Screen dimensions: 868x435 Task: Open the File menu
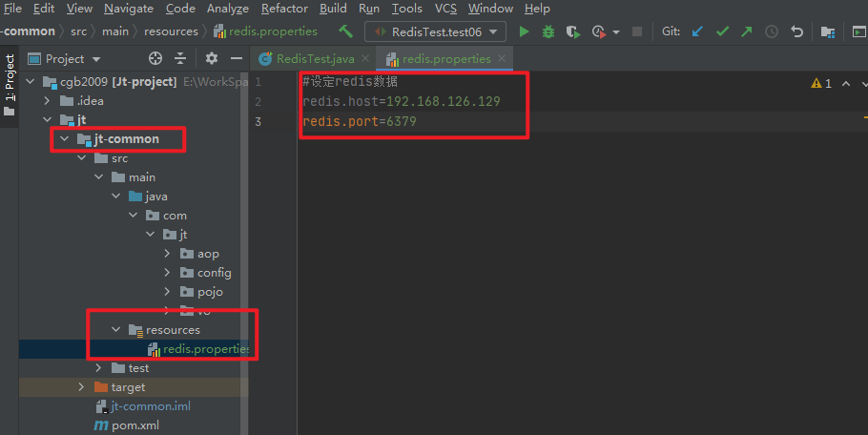(11, 9)
